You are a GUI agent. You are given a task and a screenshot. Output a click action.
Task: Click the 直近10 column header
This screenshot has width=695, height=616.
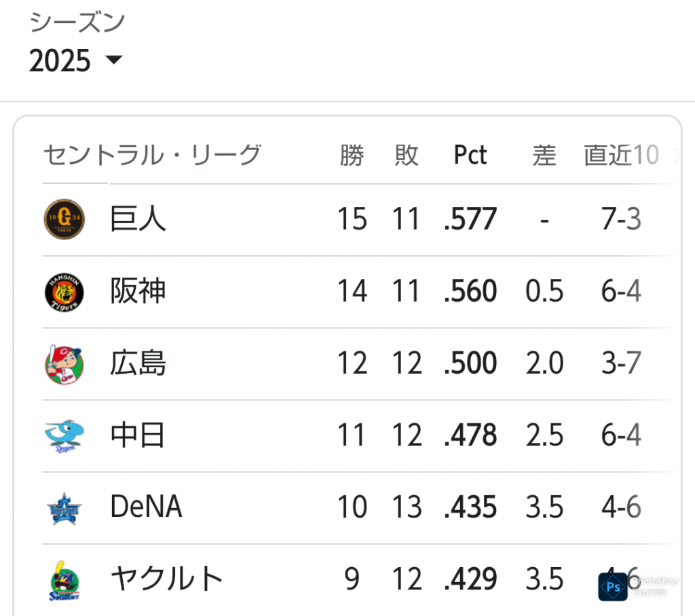622,155
